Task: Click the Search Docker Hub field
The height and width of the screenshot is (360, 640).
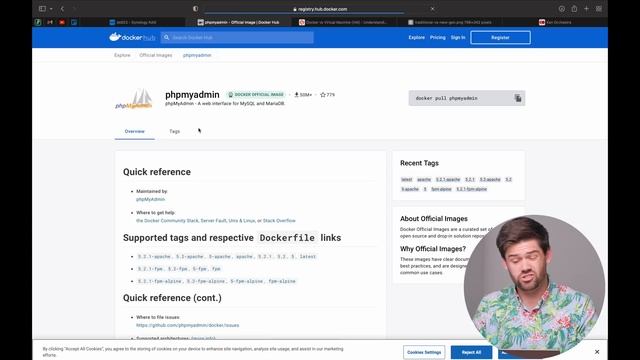Action: pos(237,38)
